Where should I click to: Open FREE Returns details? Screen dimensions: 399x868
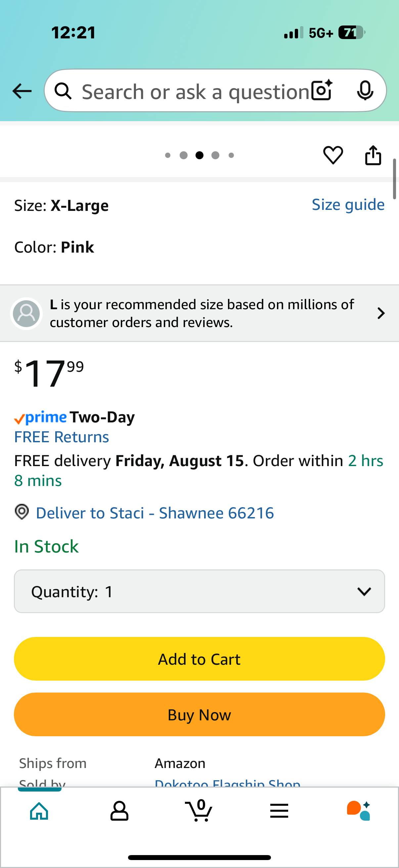point(62,437)
